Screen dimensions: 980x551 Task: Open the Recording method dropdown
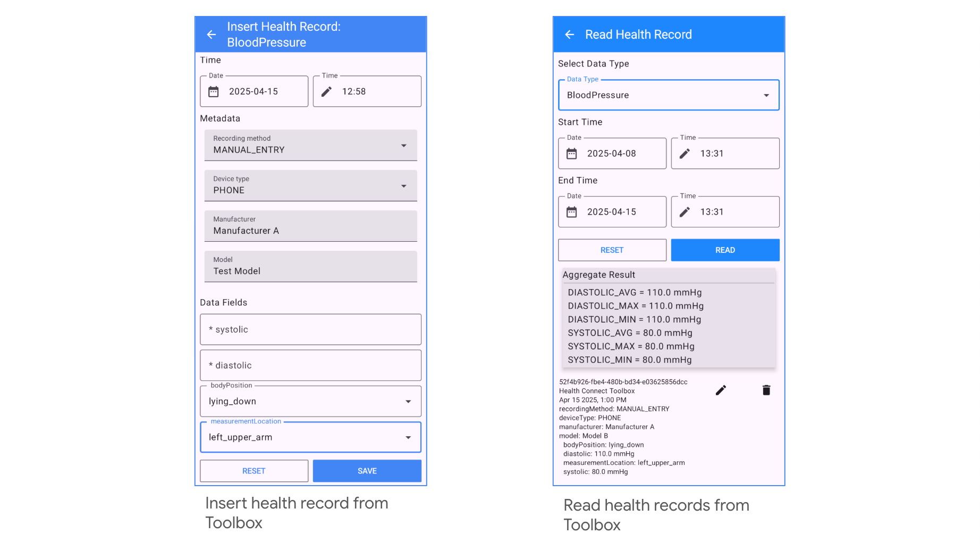404,145
